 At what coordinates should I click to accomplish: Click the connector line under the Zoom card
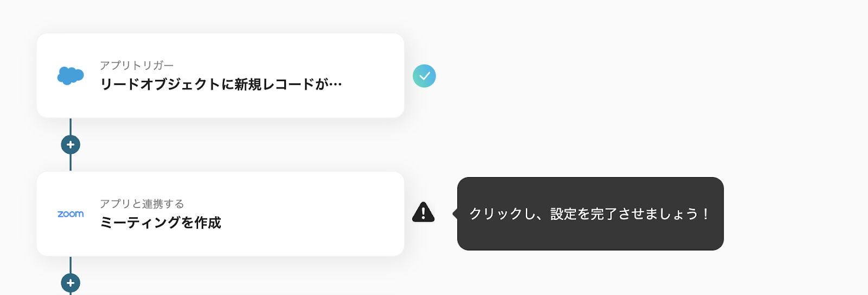71,265
